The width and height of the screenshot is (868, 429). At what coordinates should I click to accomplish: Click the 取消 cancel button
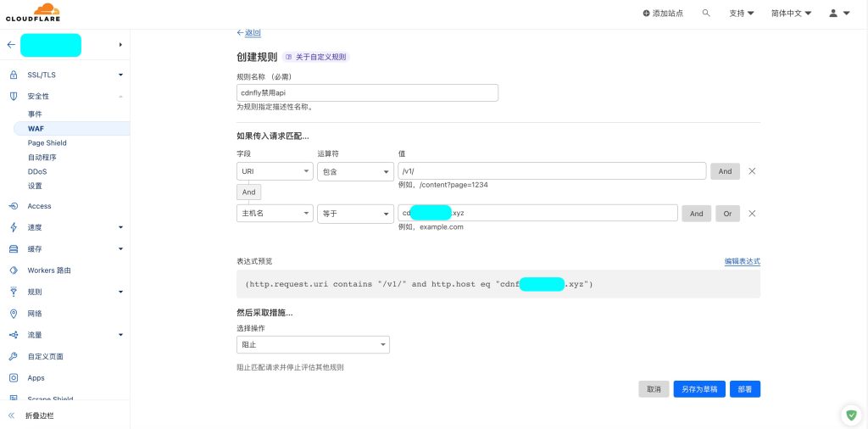[654, 389]
